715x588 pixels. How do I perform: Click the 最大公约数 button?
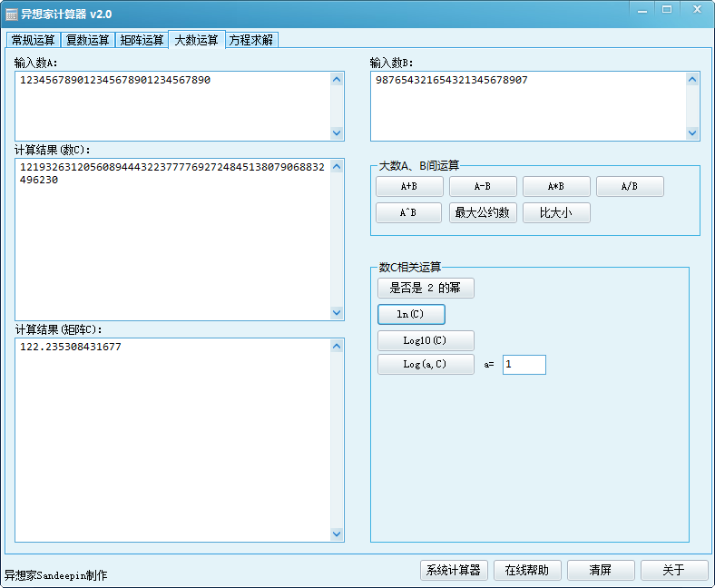483,213
